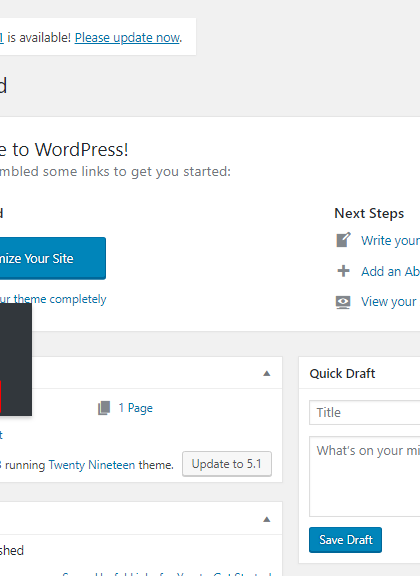Open the Twenty Nineteen theme link
The height and width of the screenshot is (576, 420).
92,465
